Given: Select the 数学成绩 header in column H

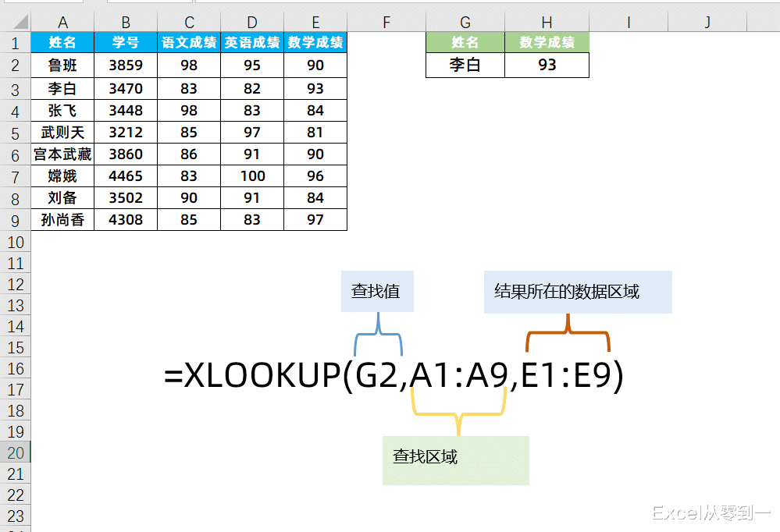Looking at the screenshot, I should click(547, 43).
